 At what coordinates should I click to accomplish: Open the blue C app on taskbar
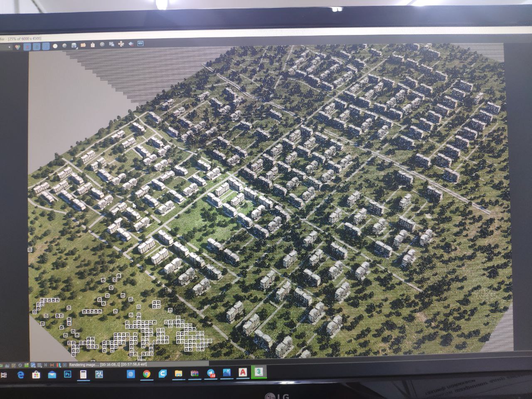point(162,373)
